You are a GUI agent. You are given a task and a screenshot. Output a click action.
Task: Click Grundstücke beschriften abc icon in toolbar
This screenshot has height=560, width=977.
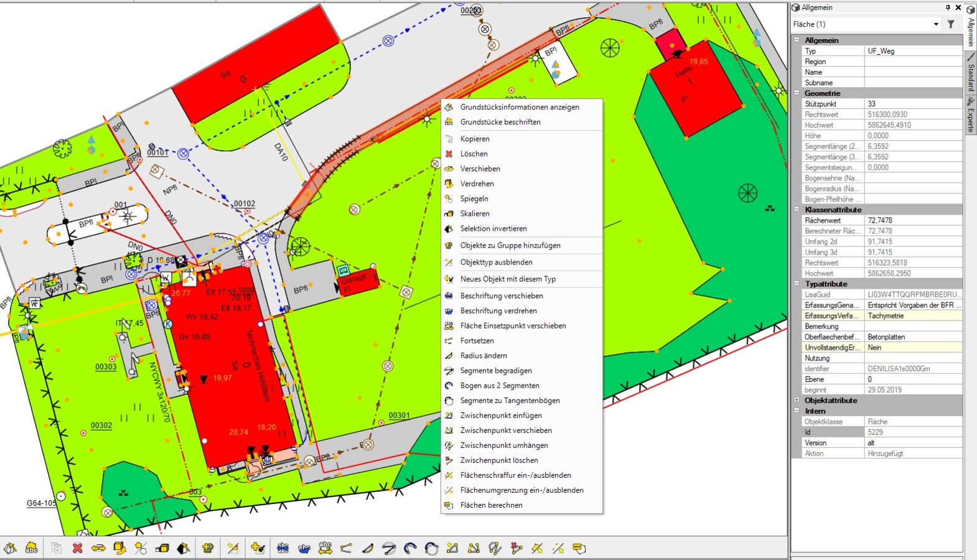(x=32, y=548)
